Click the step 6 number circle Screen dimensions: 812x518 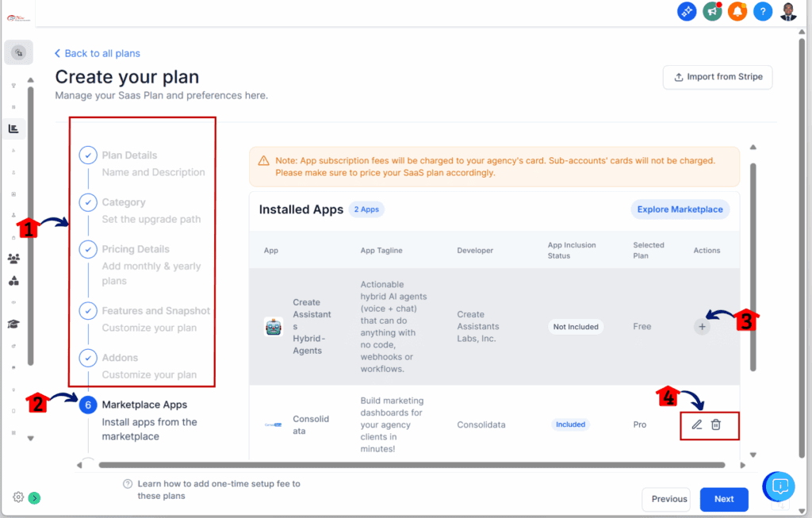[88, 405]
